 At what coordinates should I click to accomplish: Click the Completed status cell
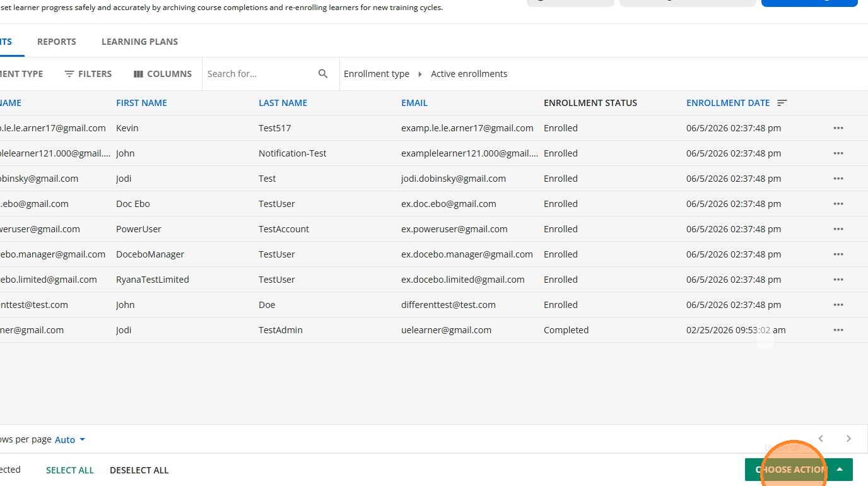point(566,330)
